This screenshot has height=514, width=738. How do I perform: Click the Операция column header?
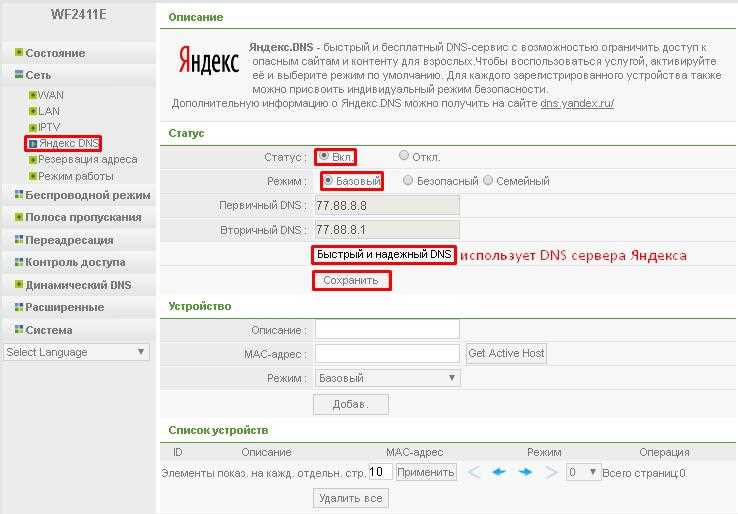[x=664, y=452]
